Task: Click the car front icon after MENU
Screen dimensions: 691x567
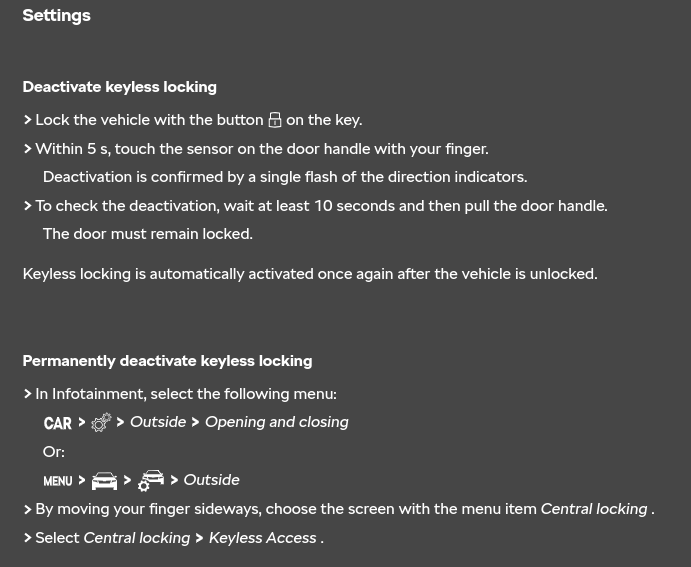Action: 104,481
